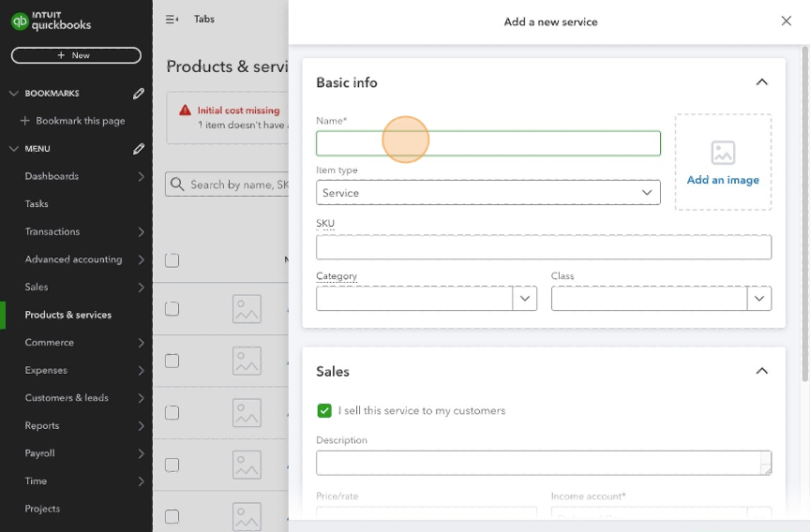Click the red warning icon for cost missing
Screen dimensions: 810x532
[x=185, y=111]
